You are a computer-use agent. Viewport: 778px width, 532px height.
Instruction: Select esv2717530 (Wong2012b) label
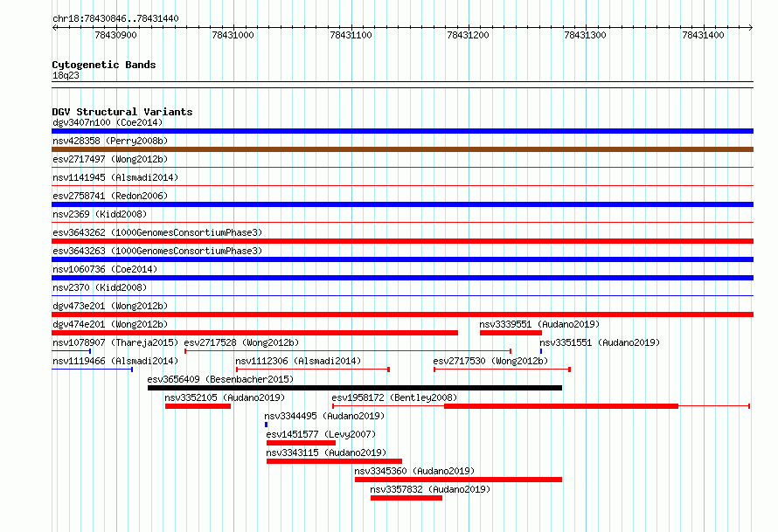tap(490, 361)
